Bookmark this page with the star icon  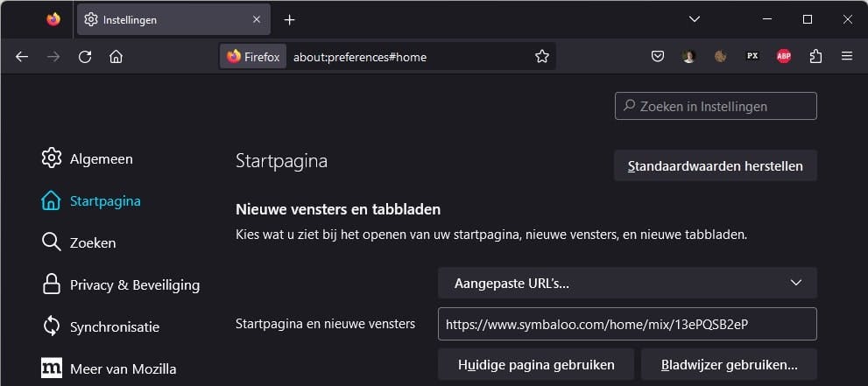tap(542, 56)
